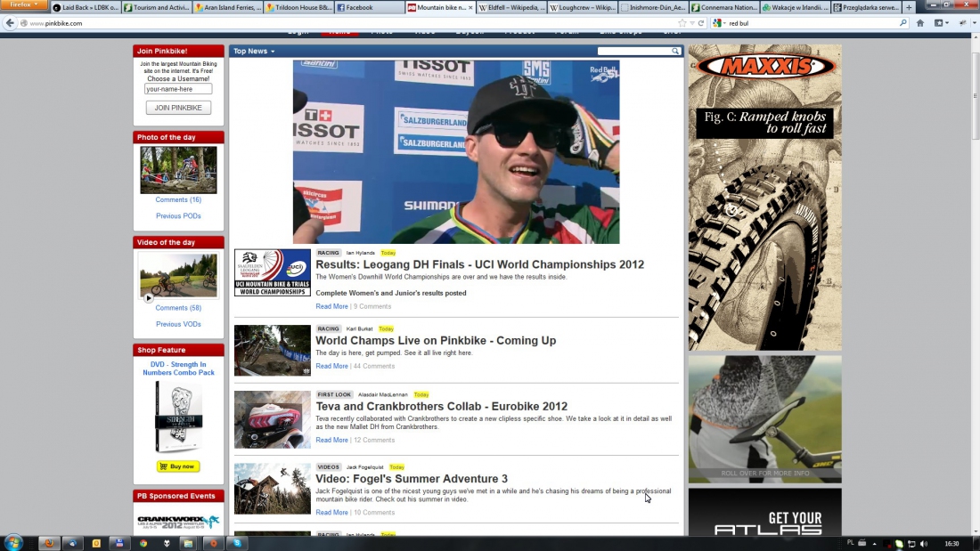Image resolution: width=980 pixels, height=551 pixels.
Task: Show URL history dropdown arrow in address bar
Action: 692,23
